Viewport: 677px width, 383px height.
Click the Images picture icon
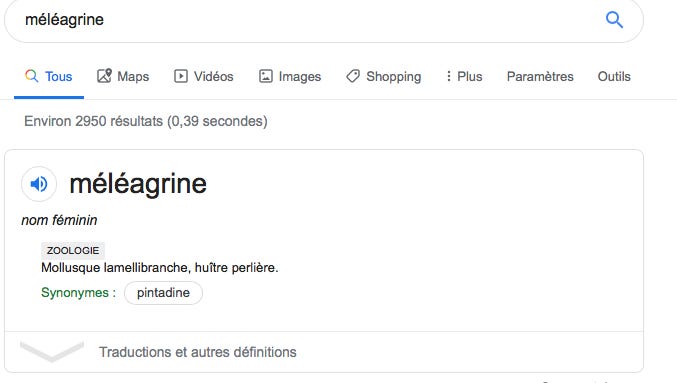pos(266,76)
